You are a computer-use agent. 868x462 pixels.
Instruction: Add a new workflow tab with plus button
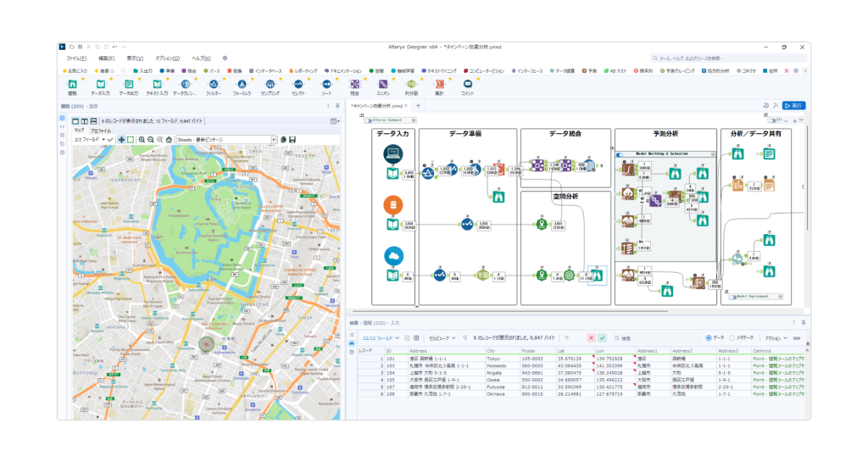pos(418,105)
